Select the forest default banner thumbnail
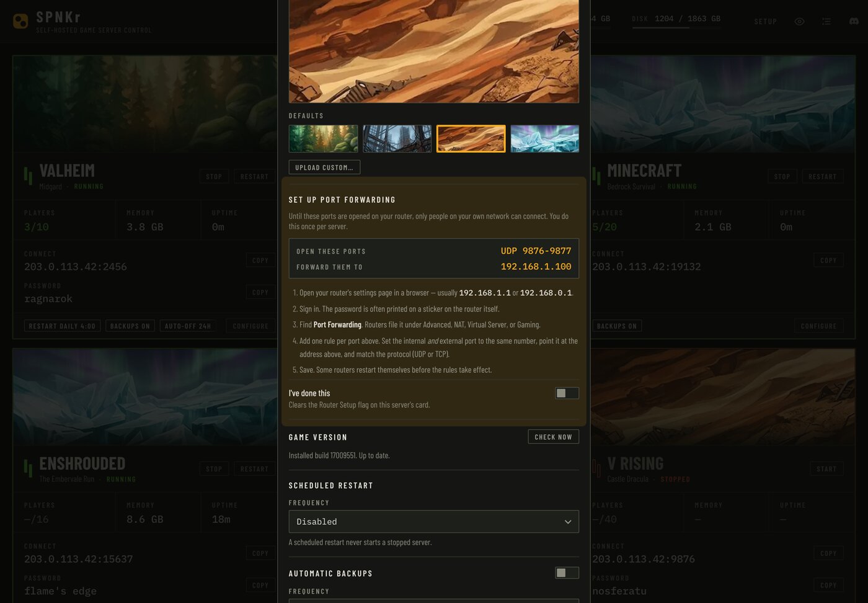The width and height of the screenshot is (868, 603). pos(324,139)
